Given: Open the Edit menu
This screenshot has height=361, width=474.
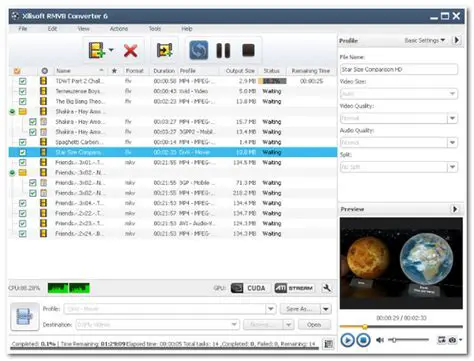Looking at the screenshot, I should coord(52,29).
